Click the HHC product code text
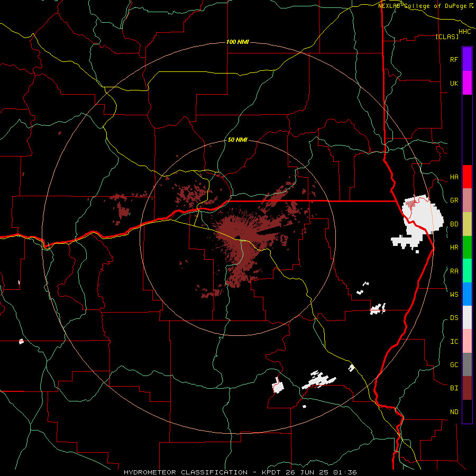This screenshot has height=476, width=476. click(465, 32)
